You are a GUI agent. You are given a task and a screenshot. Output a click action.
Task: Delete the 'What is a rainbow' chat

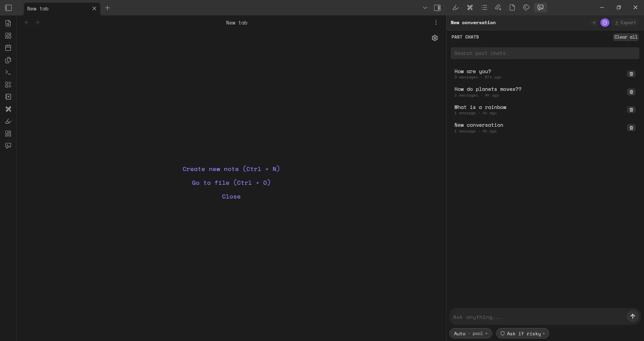click(631, 110)
